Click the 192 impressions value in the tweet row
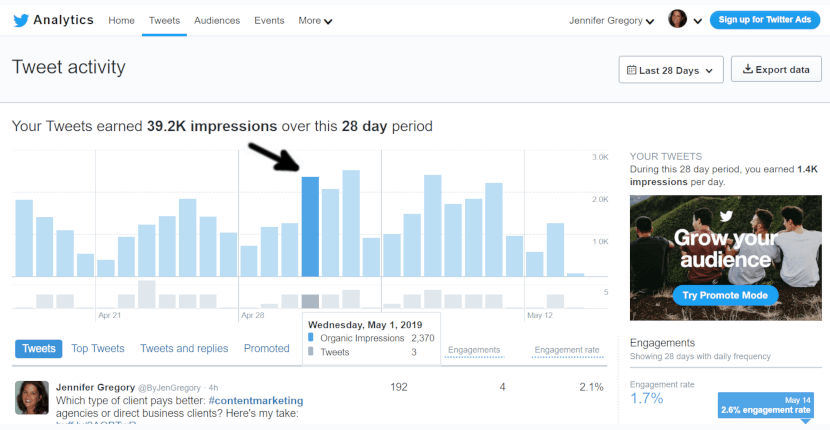Screen dimensions: 830x430 coord(399,387)
